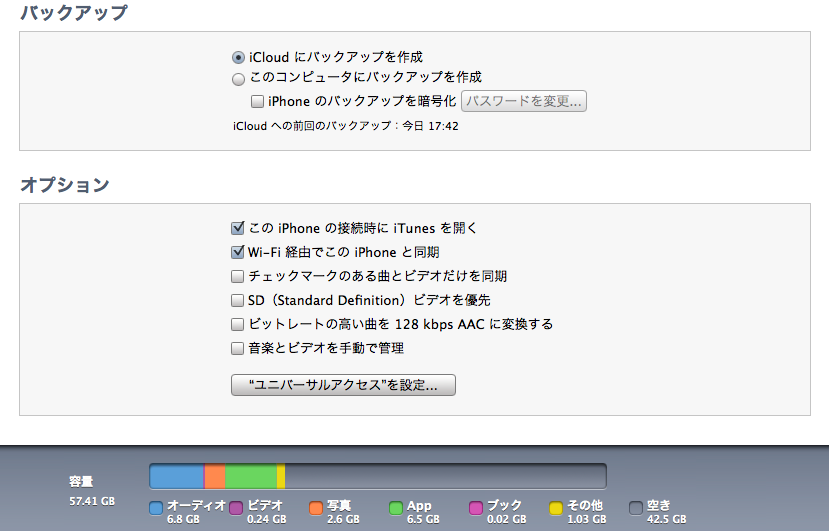Click the 空き 42.5 GB label
Viewport: 829px width, 531px height.
(x=666, y=511)
